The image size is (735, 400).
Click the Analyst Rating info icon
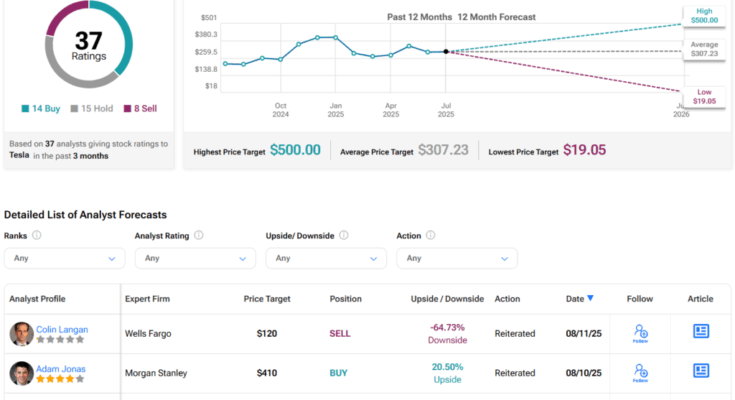click(199, 235)
